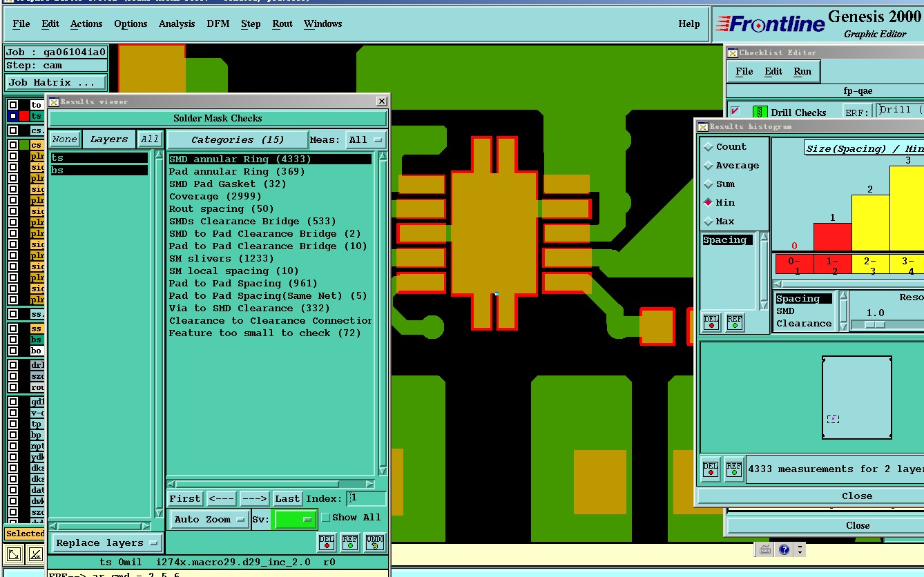Open Checklist Editor's Run menu
Image resolution: width=924 pixels, height=577 pixels.
[x=802, y=71]
